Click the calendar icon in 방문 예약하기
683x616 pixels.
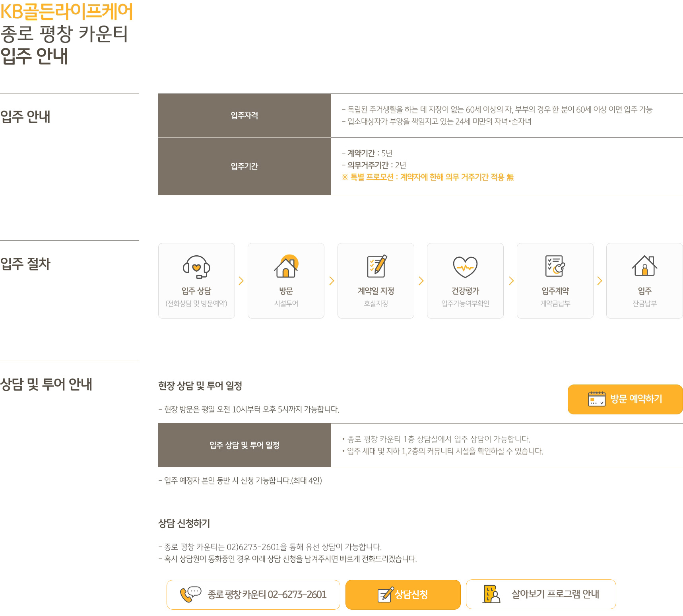[596, 399]
